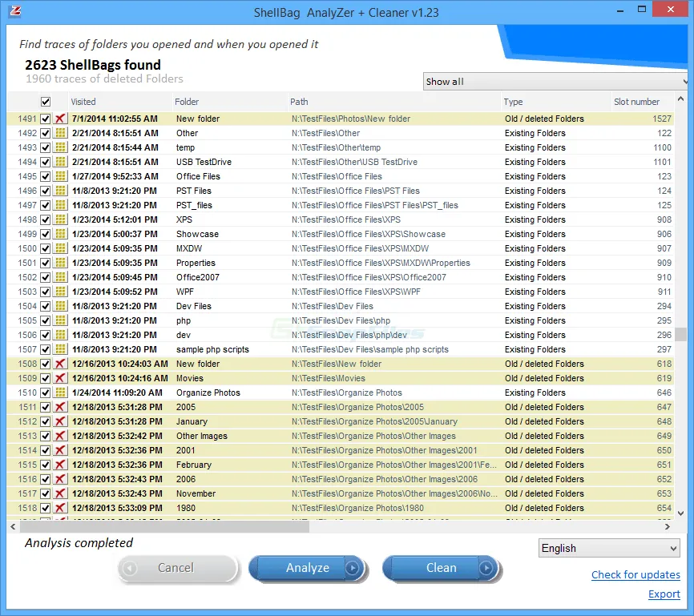694x616 pixels.
Task: Click the horizontal scrollbar thumb
Action: (164, 526)
